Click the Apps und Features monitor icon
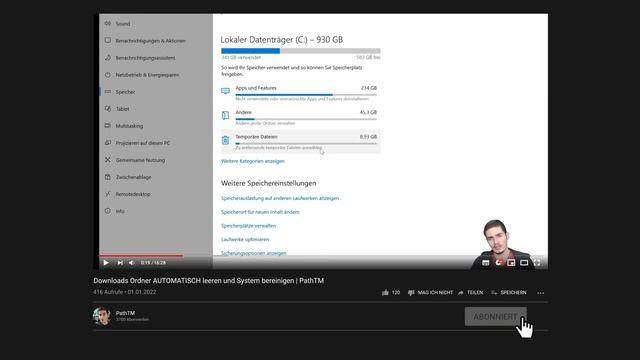 tap(225, 91)
